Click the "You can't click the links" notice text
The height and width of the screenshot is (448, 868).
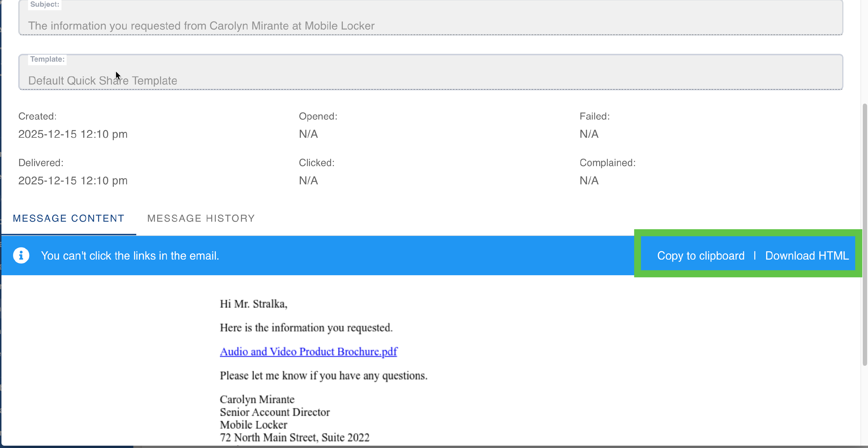tap(130, 256)
